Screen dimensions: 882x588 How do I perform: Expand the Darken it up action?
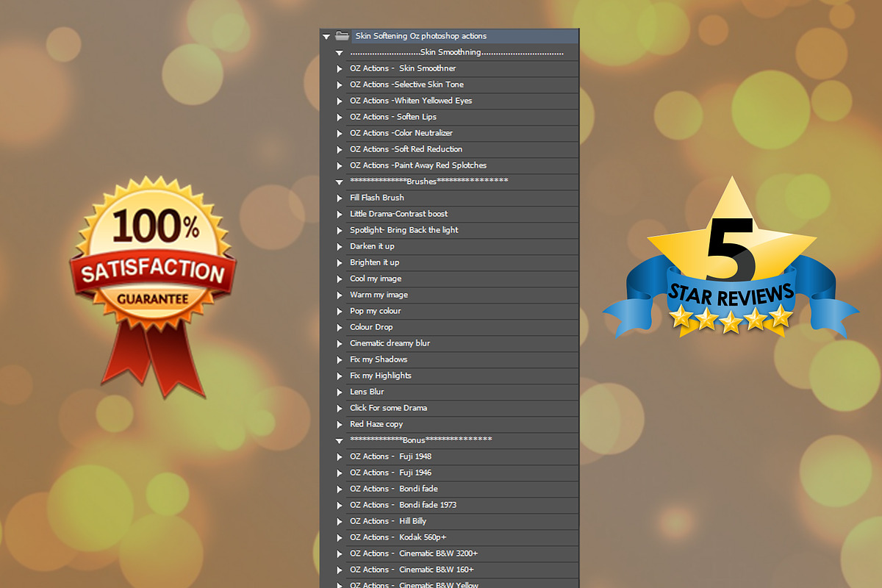point(340,246)
